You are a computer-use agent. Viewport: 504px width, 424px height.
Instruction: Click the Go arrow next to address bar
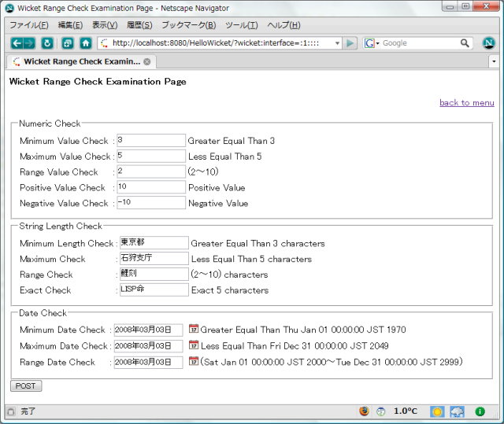(x=350, y=43)
